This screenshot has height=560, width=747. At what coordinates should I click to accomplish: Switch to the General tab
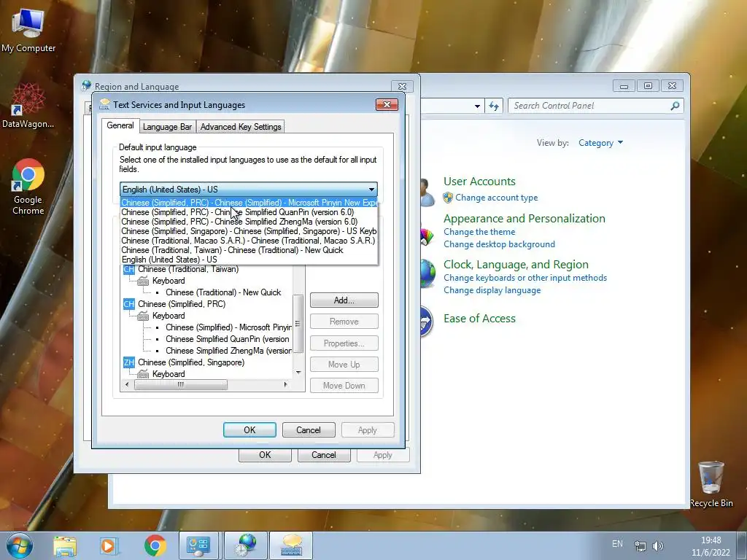120,125
